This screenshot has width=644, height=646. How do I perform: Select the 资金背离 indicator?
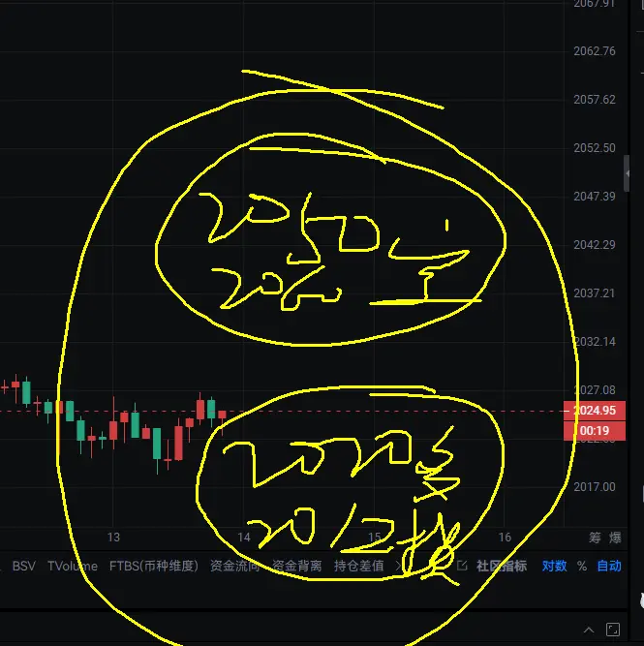[296, 566]
